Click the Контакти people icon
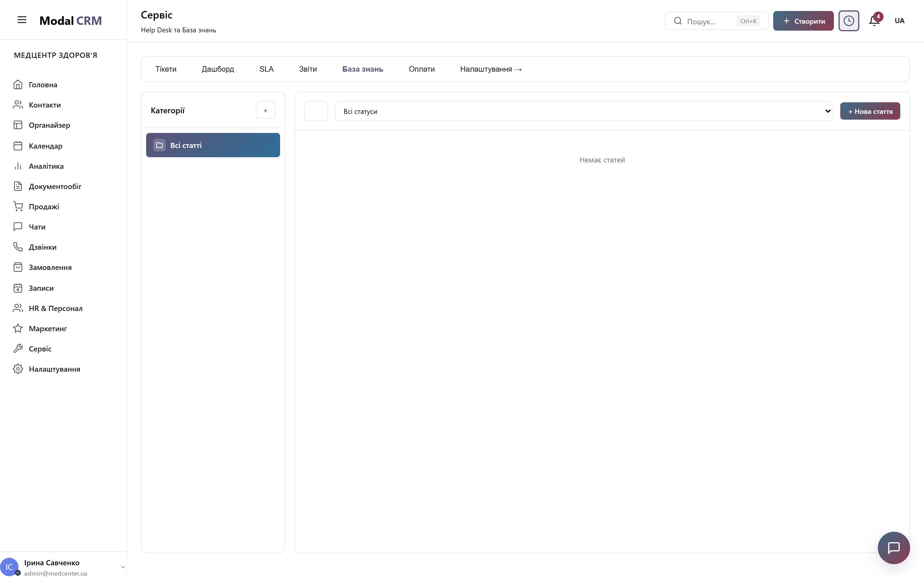Image resolution: width=924 pixels, height=578 pixels. click(18, 105)
